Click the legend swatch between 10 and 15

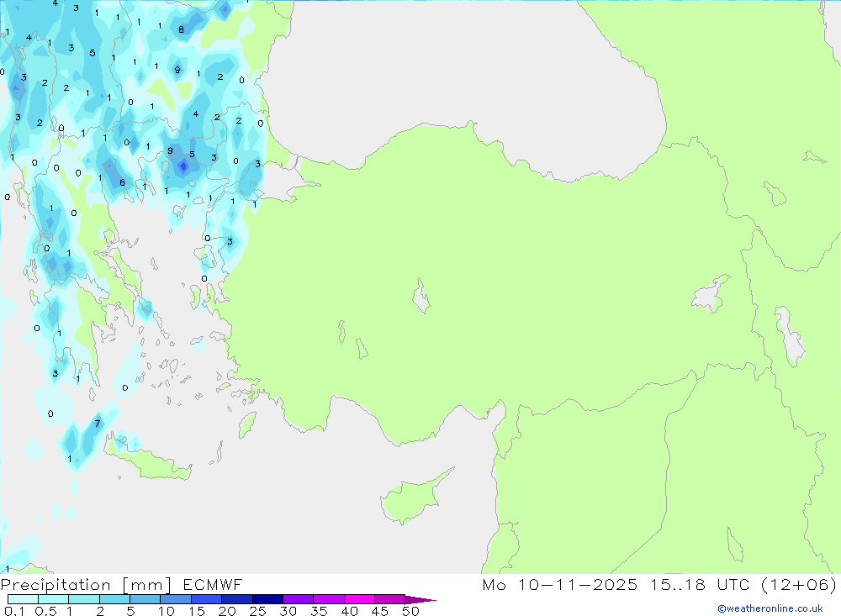click(x=176, y=599)
